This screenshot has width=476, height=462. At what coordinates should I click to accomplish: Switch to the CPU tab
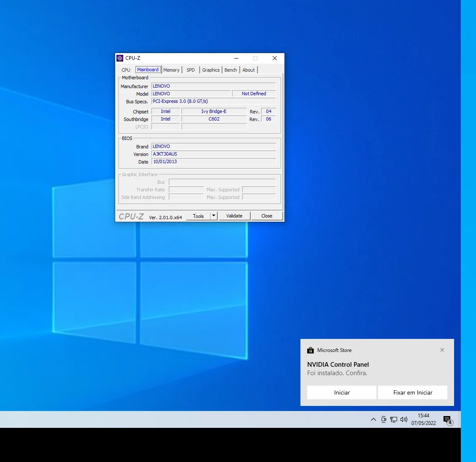click(126, 70)
